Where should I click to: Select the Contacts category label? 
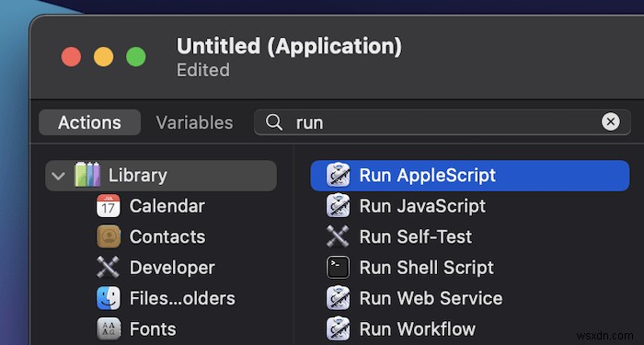[167, 237]
